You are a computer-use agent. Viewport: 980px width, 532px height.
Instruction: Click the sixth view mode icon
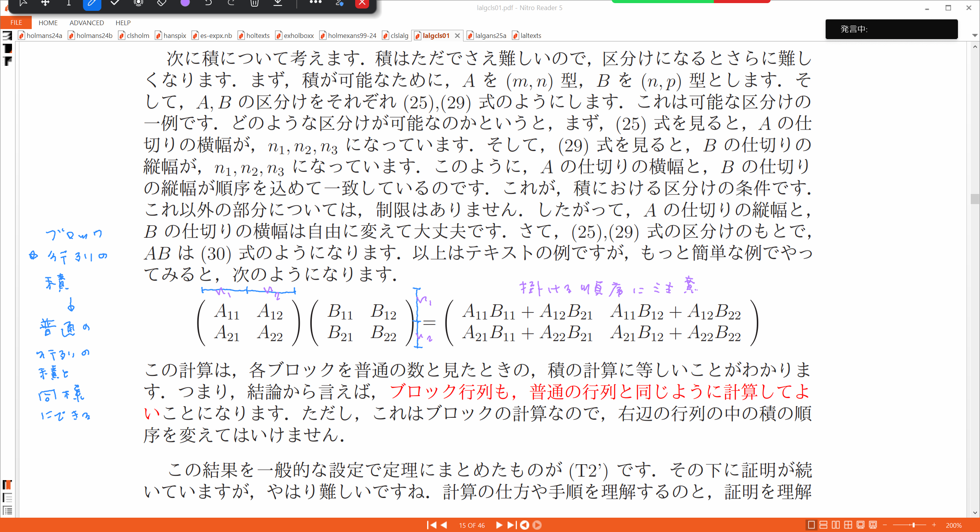tap(873, 525)
